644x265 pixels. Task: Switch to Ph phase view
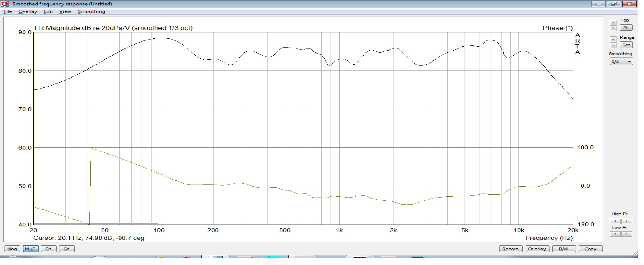click(49, 249)
